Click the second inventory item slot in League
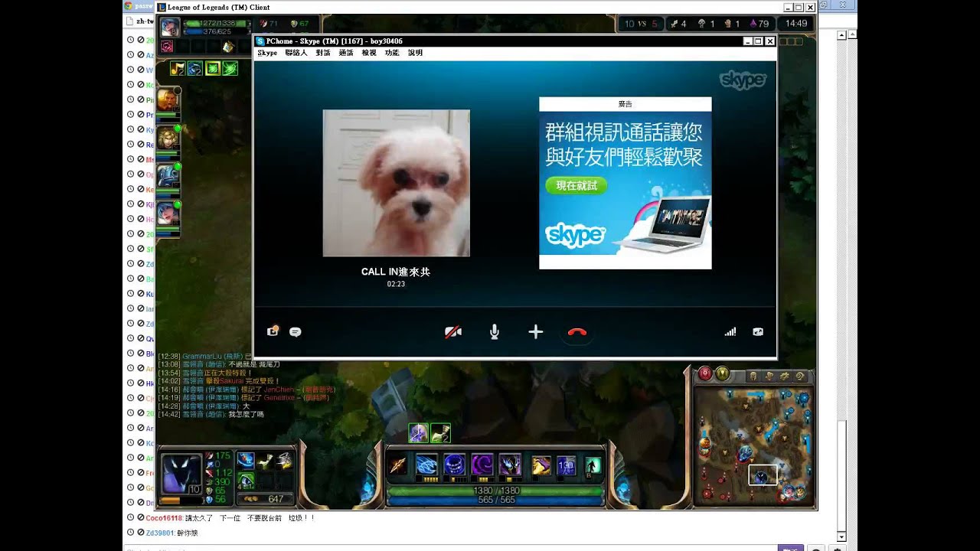The width and height of the screenshot is (980, 551). (265, 461)
